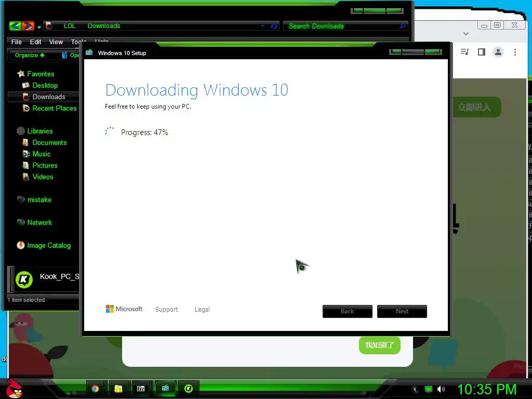Go forward using Explorer's orange forward arrow
Image resolution: width=532 pixels, height=399 pixels.
(28, 26)
